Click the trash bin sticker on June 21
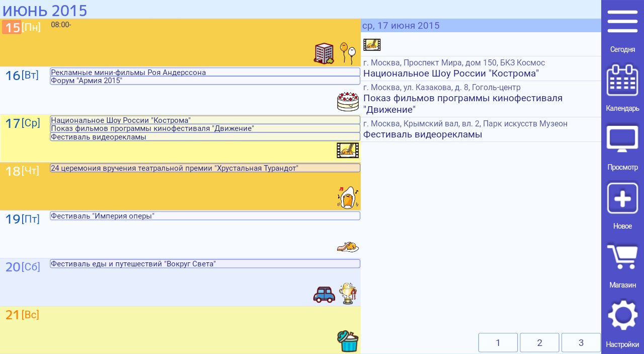 click(348, 341)
